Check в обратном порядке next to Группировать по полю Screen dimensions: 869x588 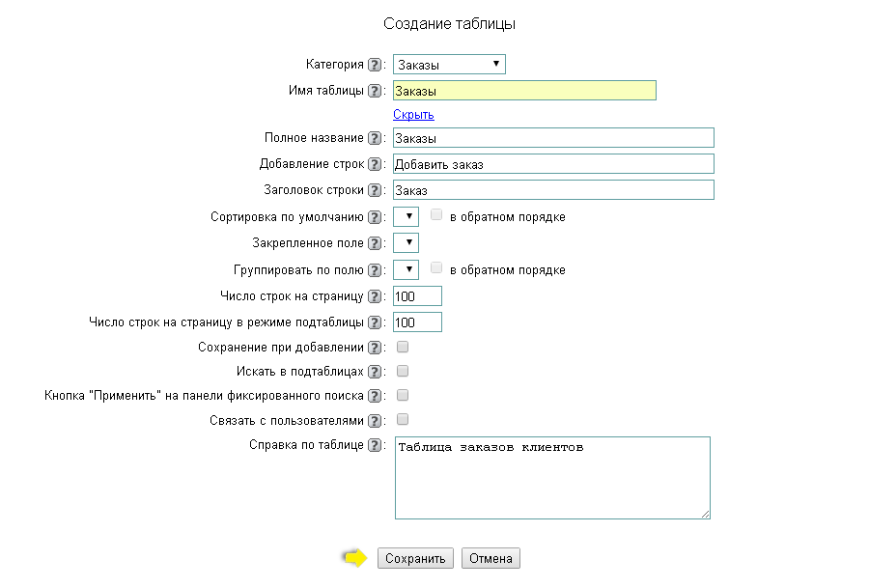pos(436,267)
